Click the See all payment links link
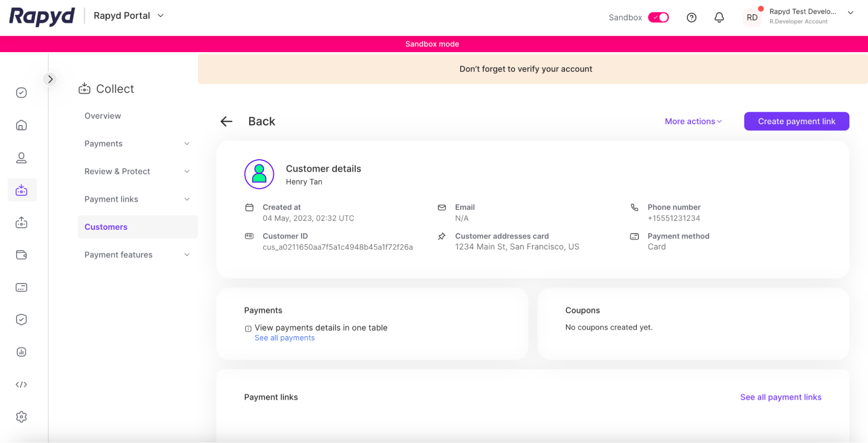Image resolution: width=868 pixels, height=443 pixels. (x=780, y=397)
